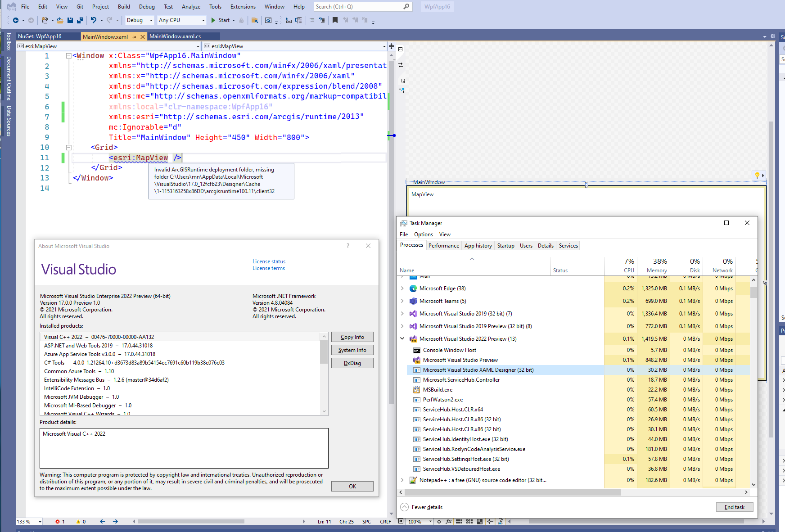Click the New Project toolbar icon

[45, 20]
